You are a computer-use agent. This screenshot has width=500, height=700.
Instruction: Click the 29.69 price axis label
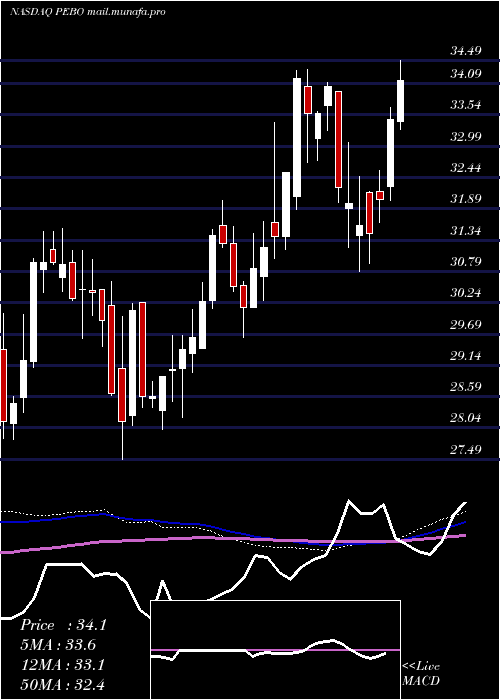coord(466,325)
